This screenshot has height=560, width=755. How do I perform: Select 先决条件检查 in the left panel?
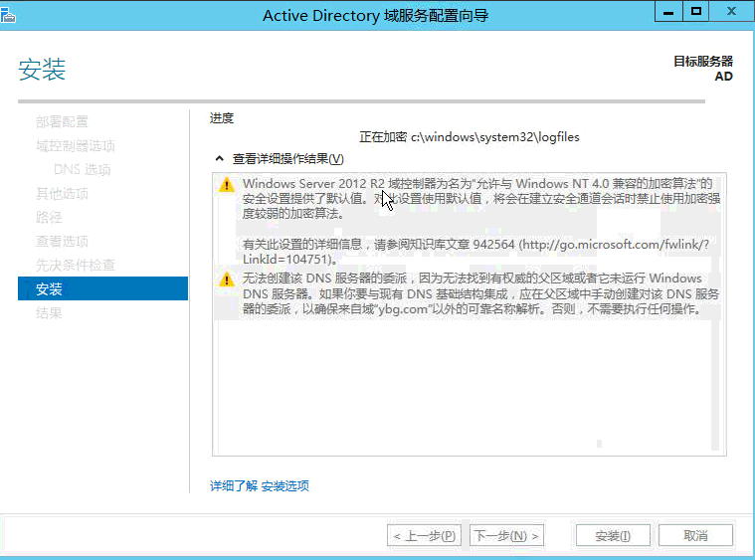point(76,265)
